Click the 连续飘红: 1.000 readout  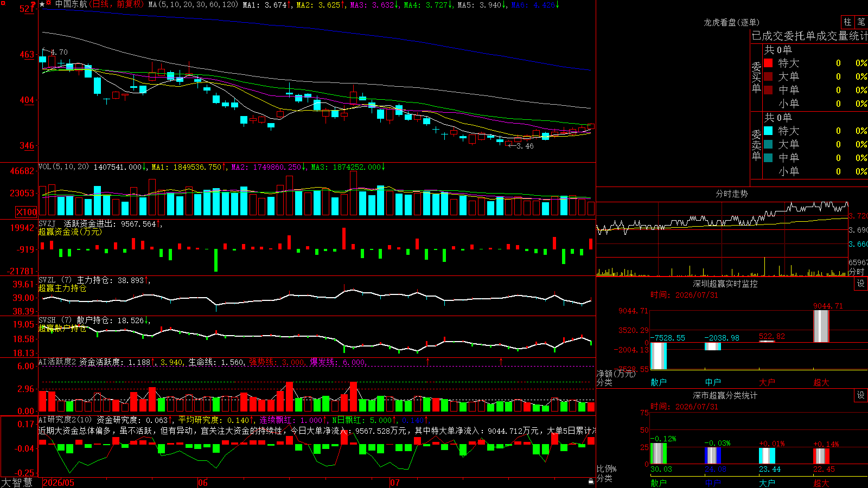click(290, 420)
